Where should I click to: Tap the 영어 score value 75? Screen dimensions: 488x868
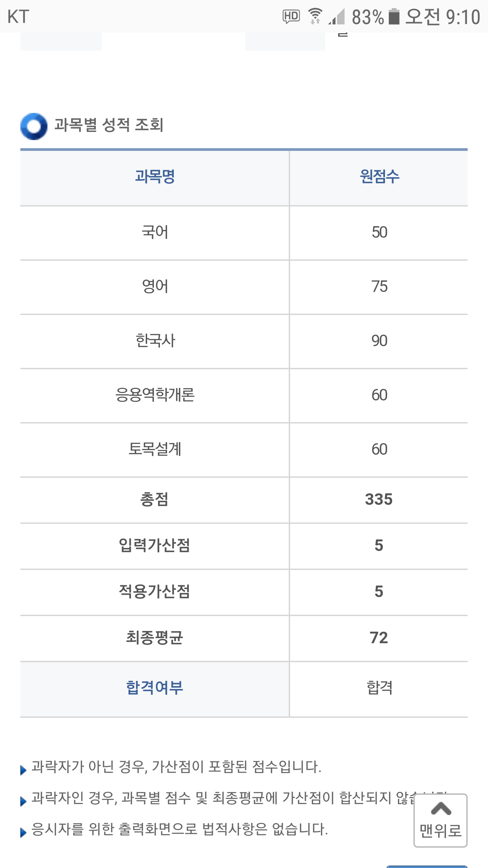[379, 287]
